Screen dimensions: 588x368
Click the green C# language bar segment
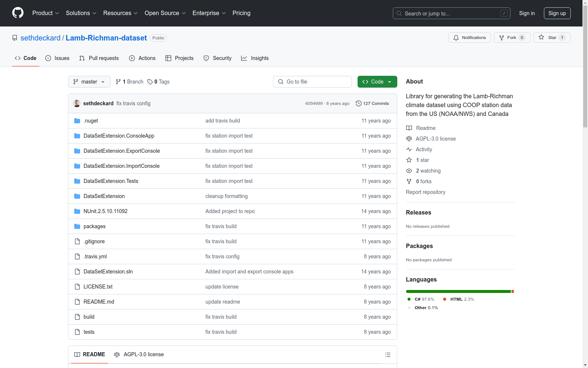pos(458,291)
